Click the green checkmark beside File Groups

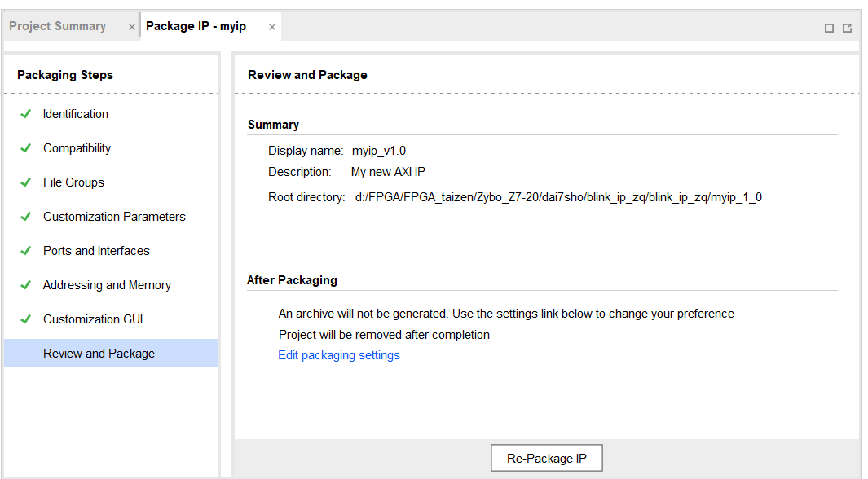tap(25, 182)
